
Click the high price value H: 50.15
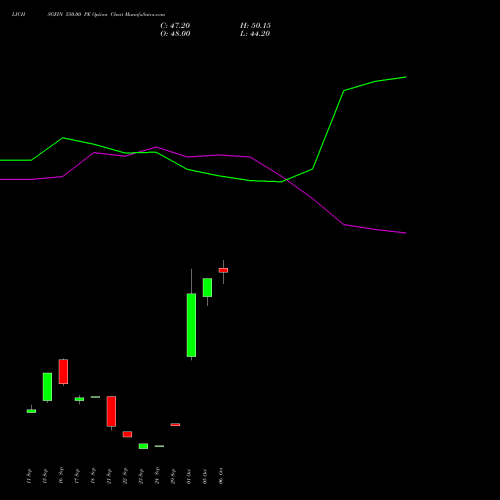click(255, 26)
